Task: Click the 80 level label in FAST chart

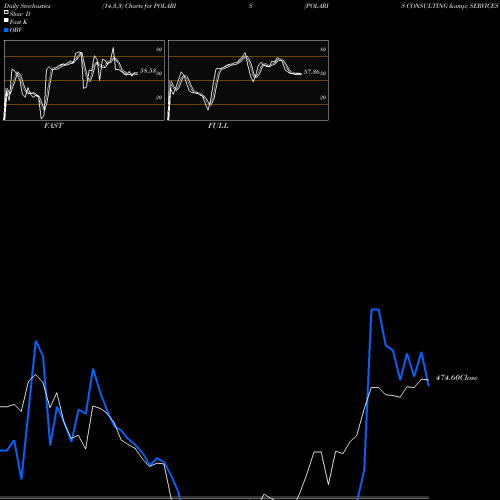Action: coord(159,49)
